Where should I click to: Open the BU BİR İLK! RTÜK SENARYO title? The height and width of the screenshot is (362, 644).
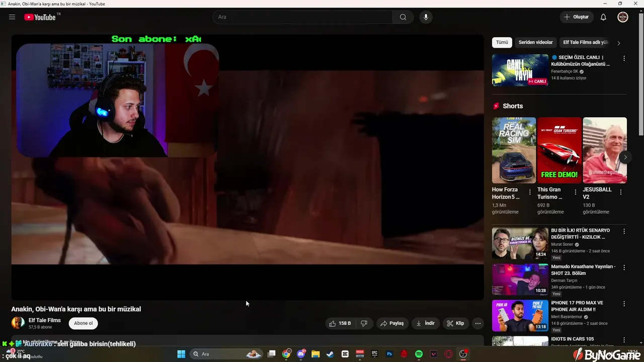581,234
